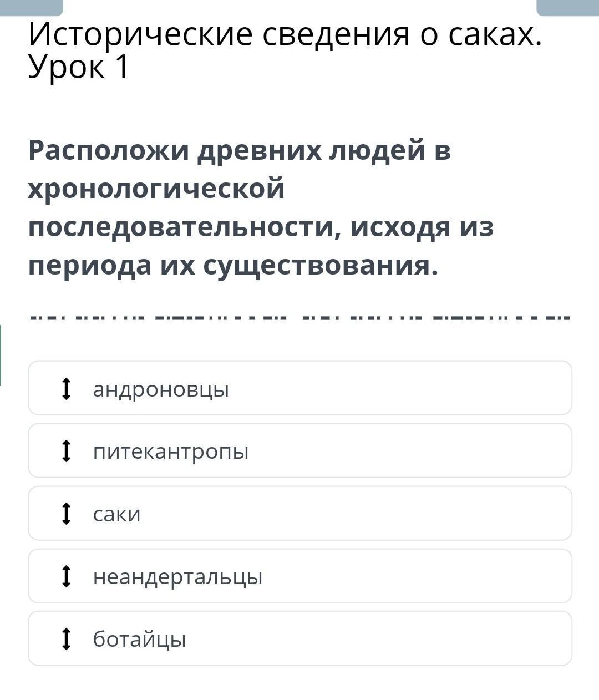This screenshot has height=700, width=599.
Task: Select the саки answer label
Action: [x=117, y=514]
